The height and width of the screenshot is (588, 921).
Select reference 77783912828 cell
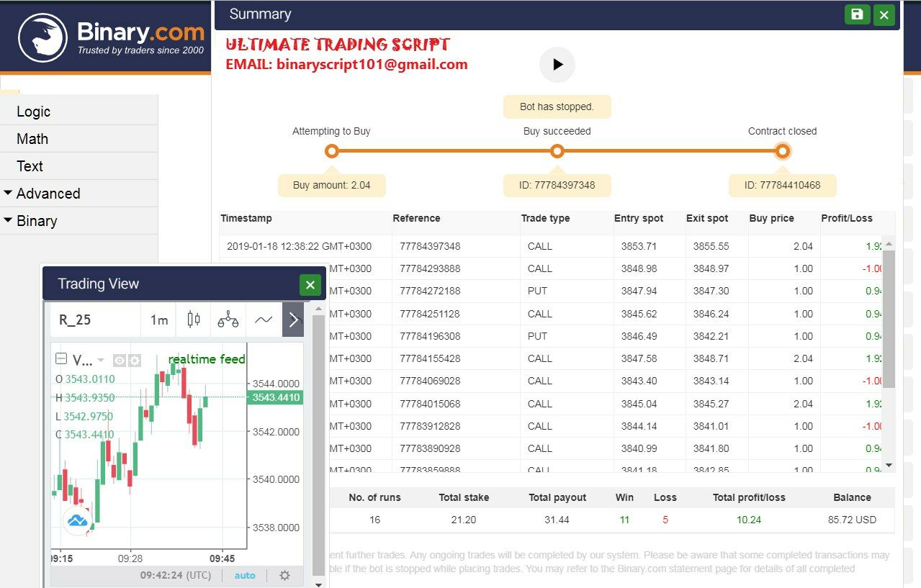pos(430,426)
